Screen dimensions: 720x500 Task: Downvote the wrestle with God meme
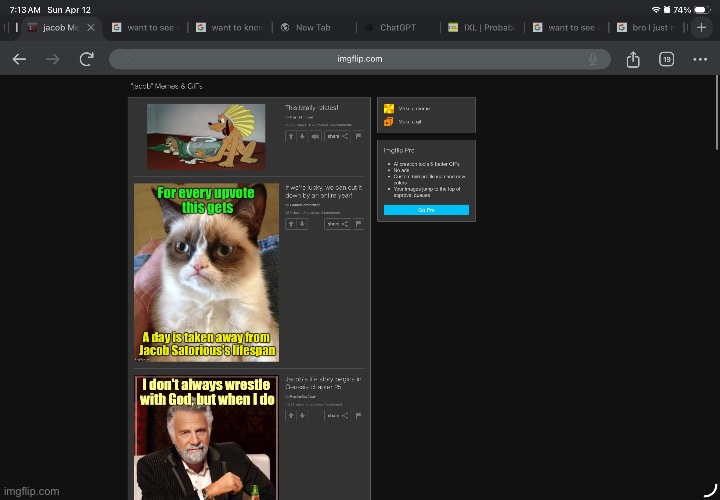(302, 416)
